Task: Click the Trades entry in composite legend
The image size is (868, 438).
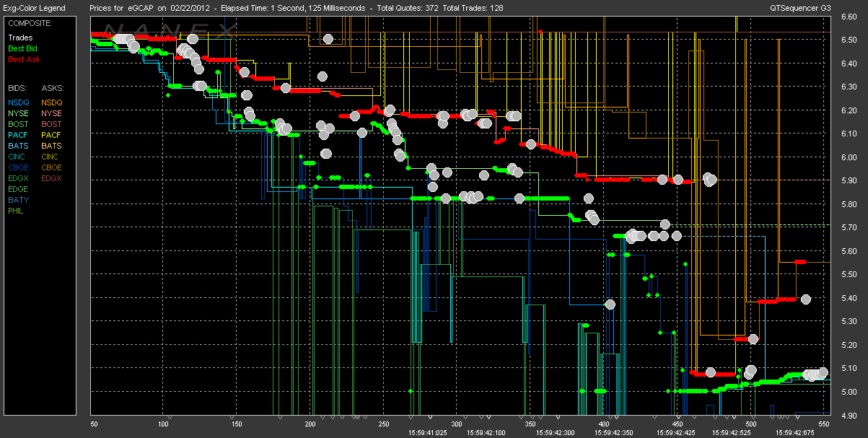Action: (19, 38)
